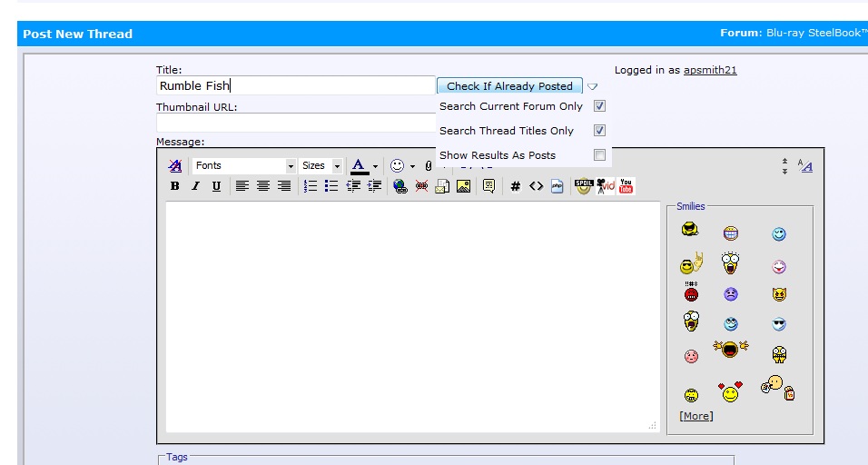Insert the sunglasses smiley with rock-on hand
This screenshot has height=465, width=868.
coord(691,263)
